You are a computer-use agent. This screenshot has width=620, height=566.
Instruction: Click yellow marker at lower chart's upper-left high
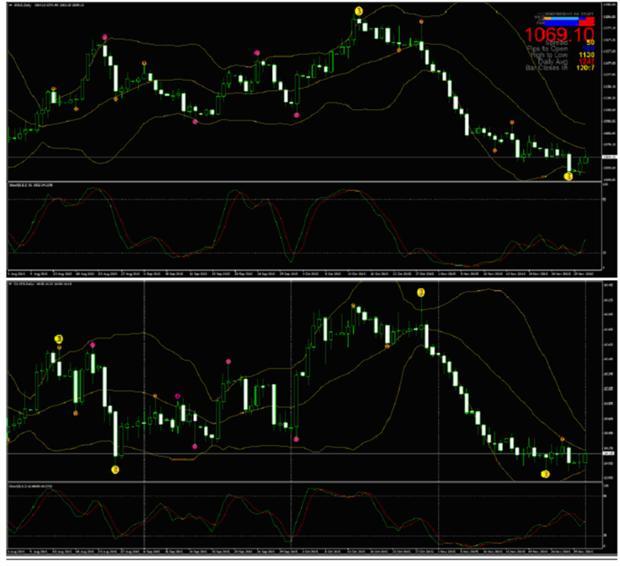coord(58,339)
